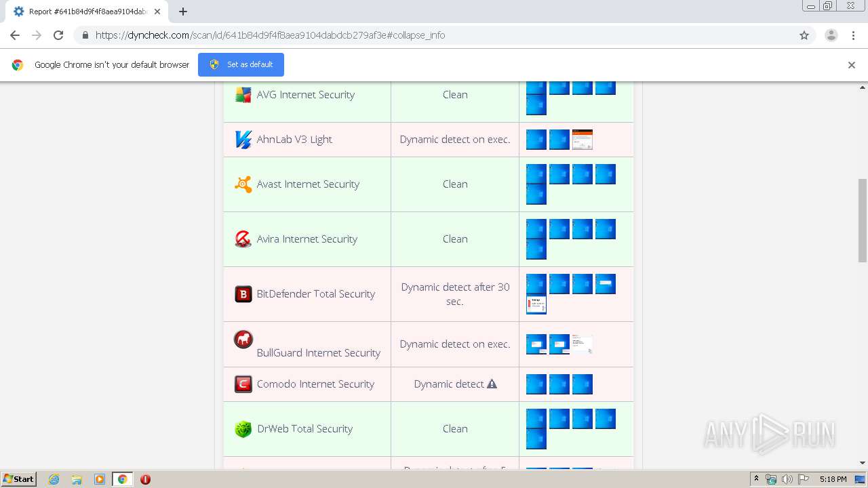Click Comodo Internet Security name text
868x488 pixels.
315,384
